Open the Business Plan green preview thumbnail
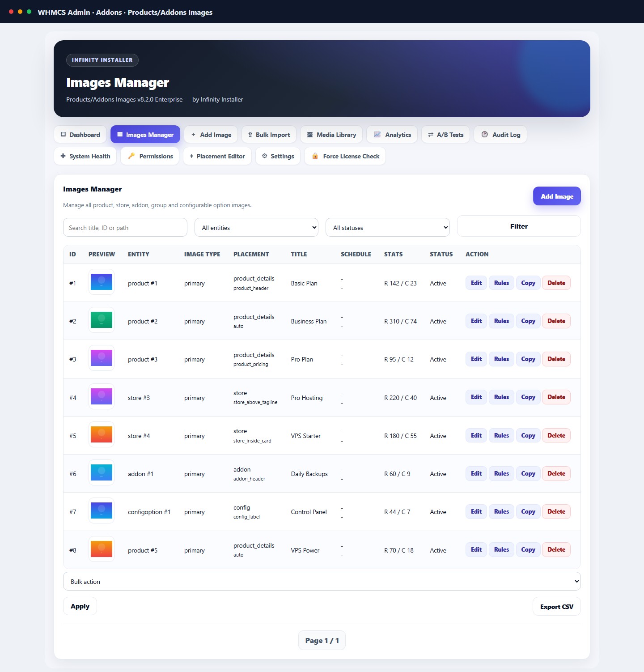The width and height of the screenshot is (644, 672). pyautogui.click(x=102, y=320)
